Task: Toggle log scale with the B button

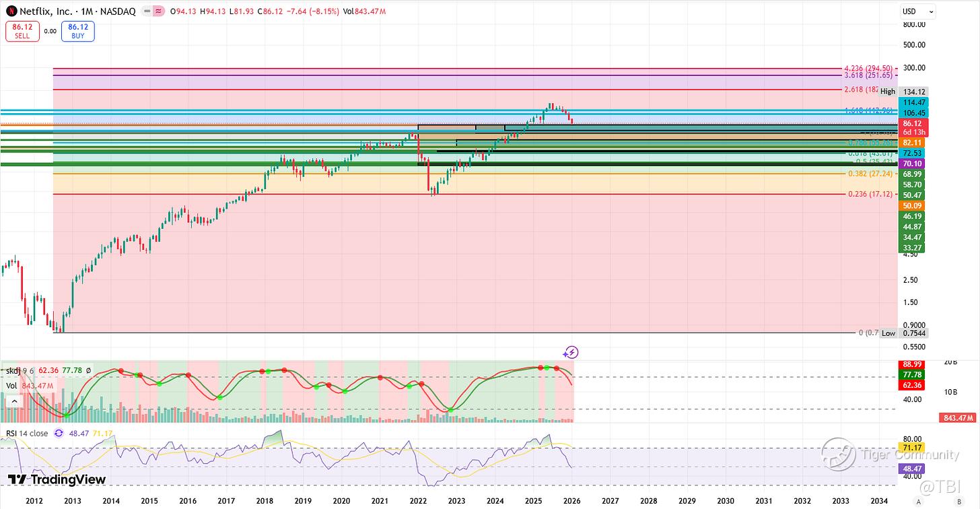Action: pyautogui.click(x=958, y=502)
